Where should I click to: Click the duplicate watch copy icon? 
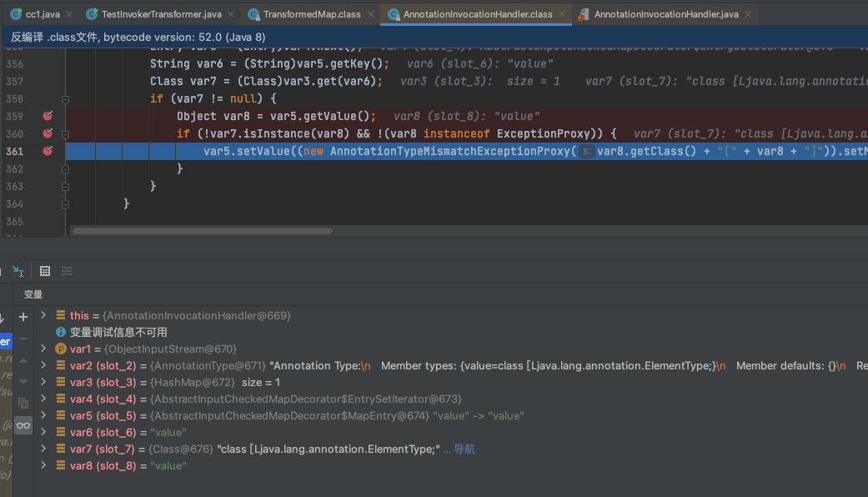click(23, 404)
